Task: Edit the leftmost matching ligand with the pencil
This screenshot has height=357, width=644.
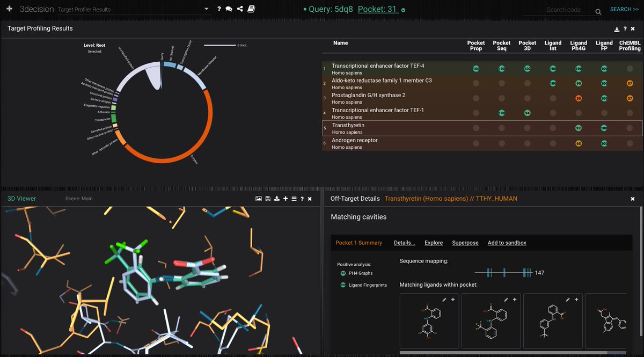Action: click(x=444, y=300)
